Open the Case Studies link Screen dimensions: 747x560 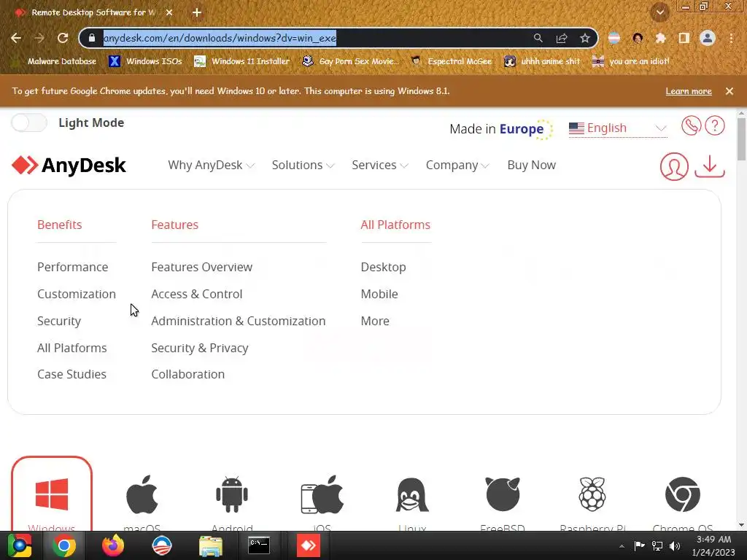click(71, 374)
